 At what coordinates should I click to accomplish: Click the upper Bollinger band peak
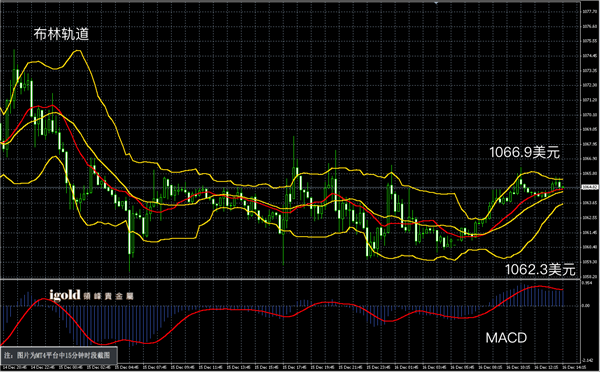click(x=78, y=51)
